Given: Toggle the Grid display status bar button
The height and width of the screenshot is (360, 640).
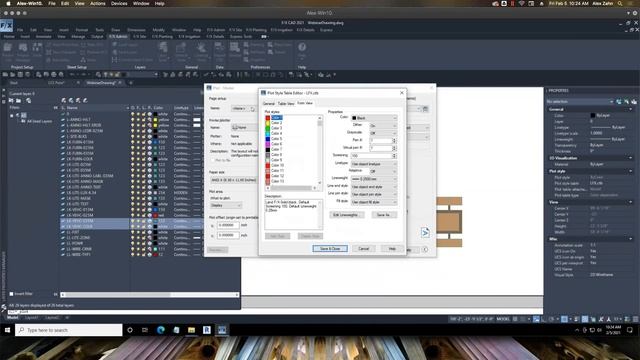Looking at the screenshot, I should click(x=516, y=319).
